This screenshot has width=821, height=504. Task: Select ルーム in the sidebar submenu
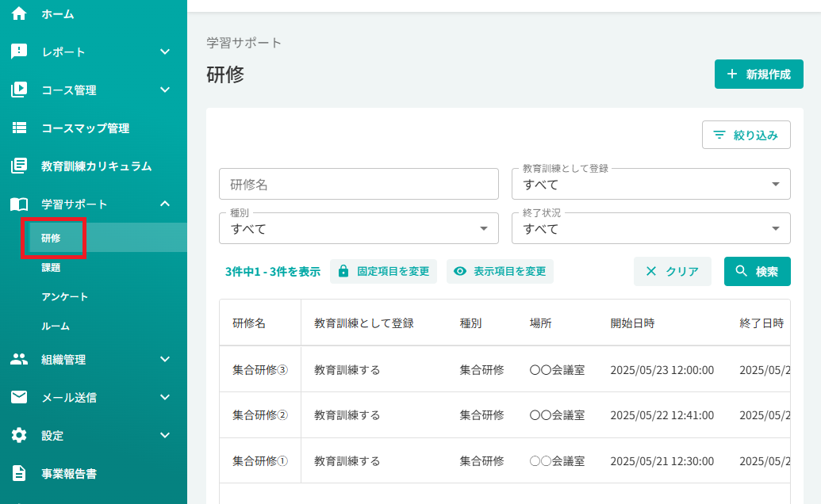pos(56,326)
